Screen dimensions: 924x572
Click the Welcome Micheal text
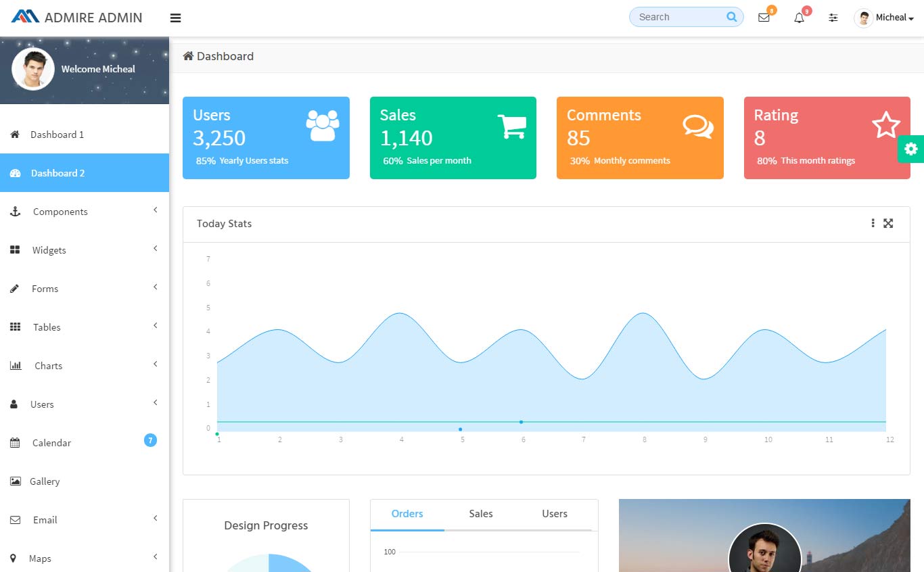click(98, 69)
